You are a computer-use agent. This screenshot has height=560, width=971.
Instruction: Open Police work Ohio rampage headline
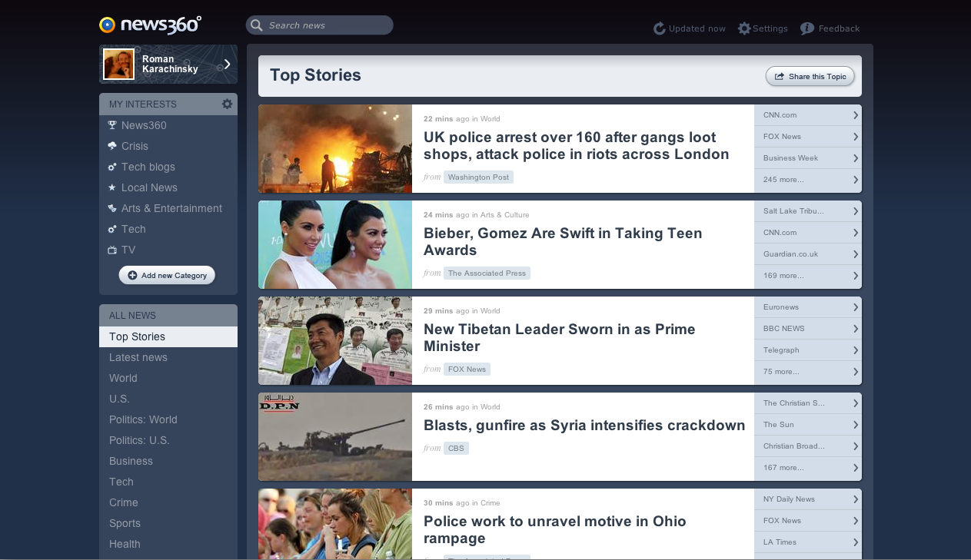pos(555,530)
